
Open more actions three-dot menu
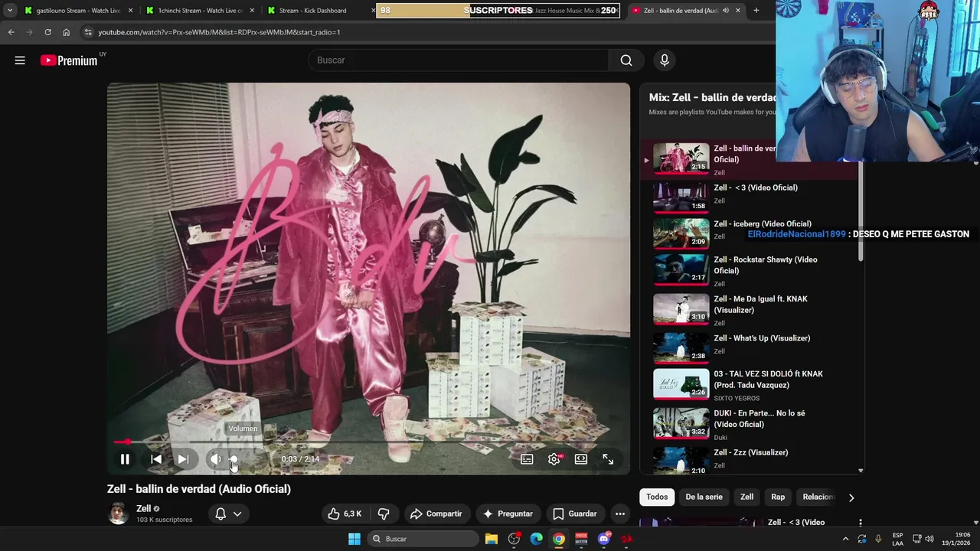point(620,514)
